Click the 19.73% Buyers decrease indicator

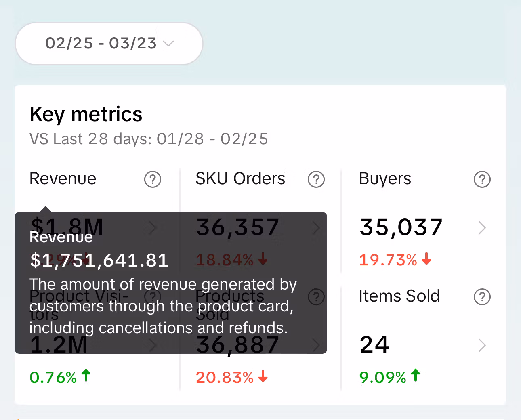coord(395,260)
